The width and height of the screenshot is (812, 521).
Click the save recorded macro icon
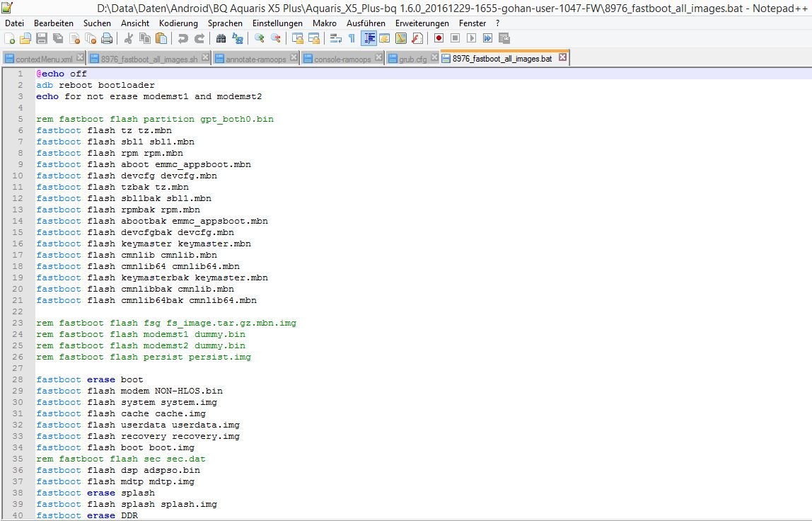[504, 38]
